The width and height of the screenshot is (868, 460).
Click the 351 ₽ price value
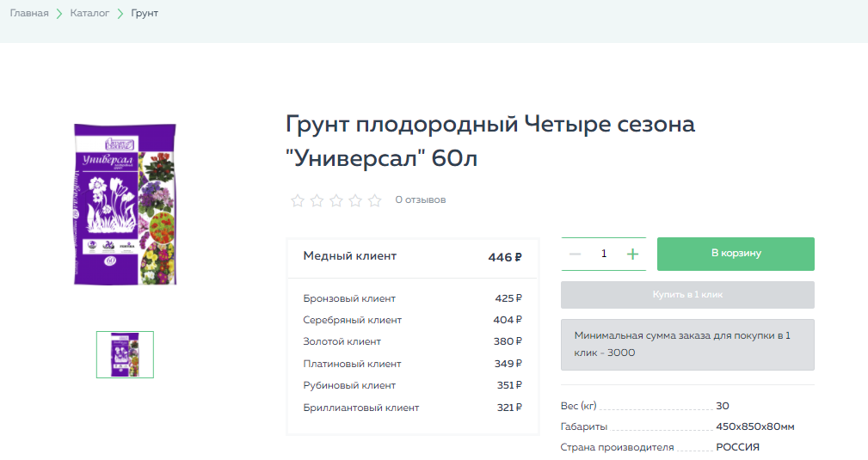509,385
